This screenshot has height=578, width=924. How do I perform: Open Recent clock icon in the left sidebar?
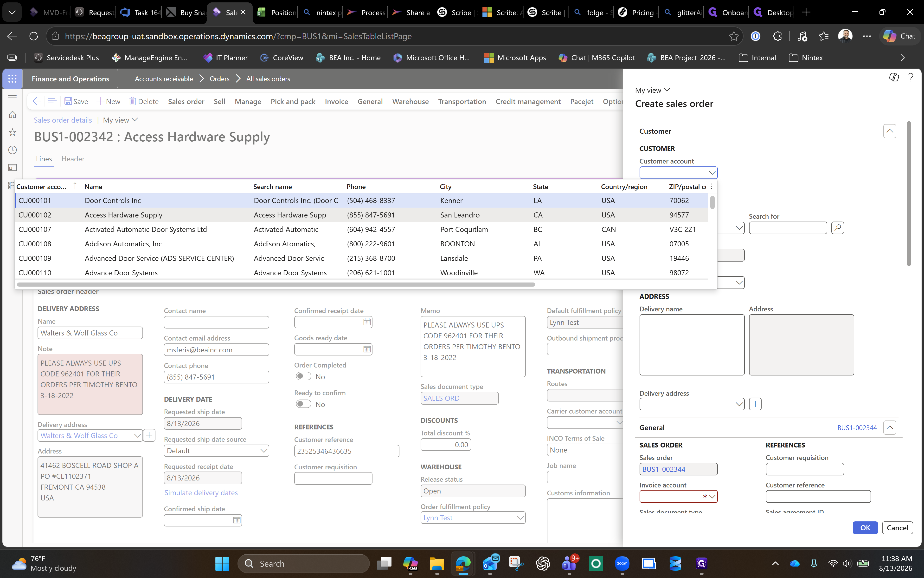click(12, 150)
